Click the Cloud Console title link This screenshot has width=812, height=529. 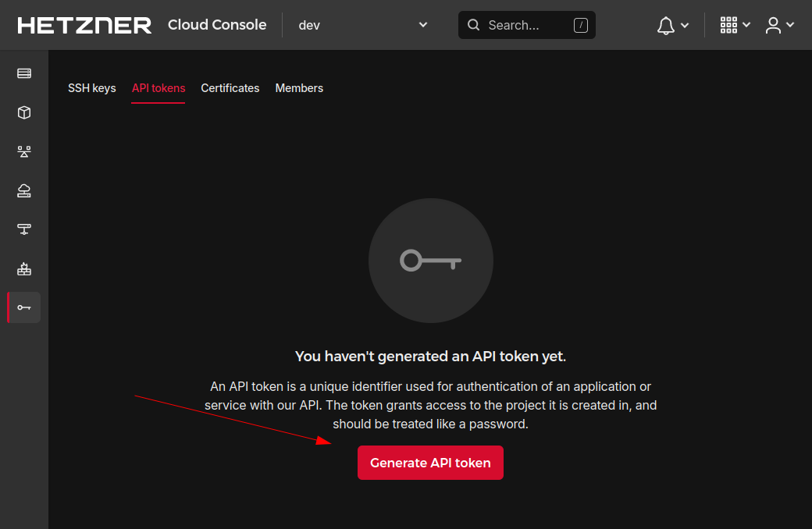[217, 25]
